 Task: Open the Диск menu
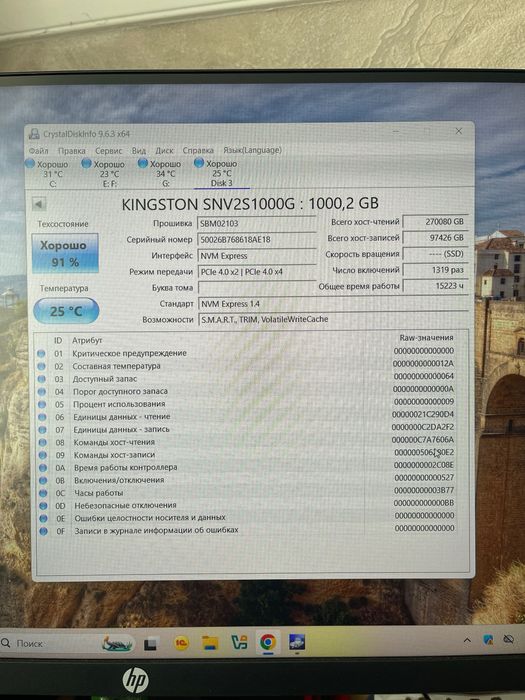tap(164, 150)
